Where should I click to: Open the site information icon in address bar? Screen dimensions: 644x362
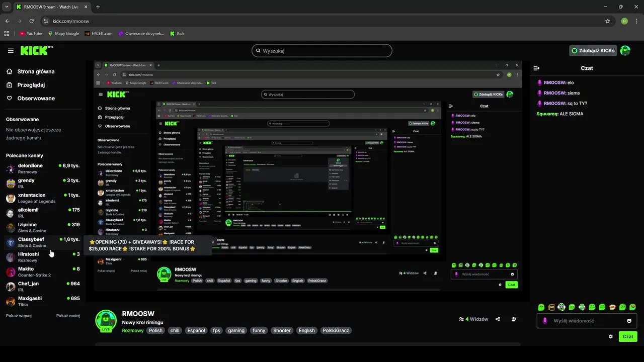pos(46,21)
